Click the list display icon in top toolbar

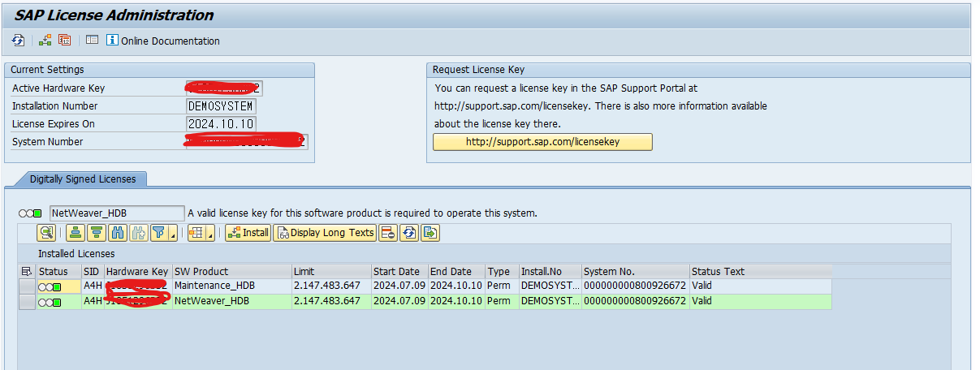coord(92,41)
